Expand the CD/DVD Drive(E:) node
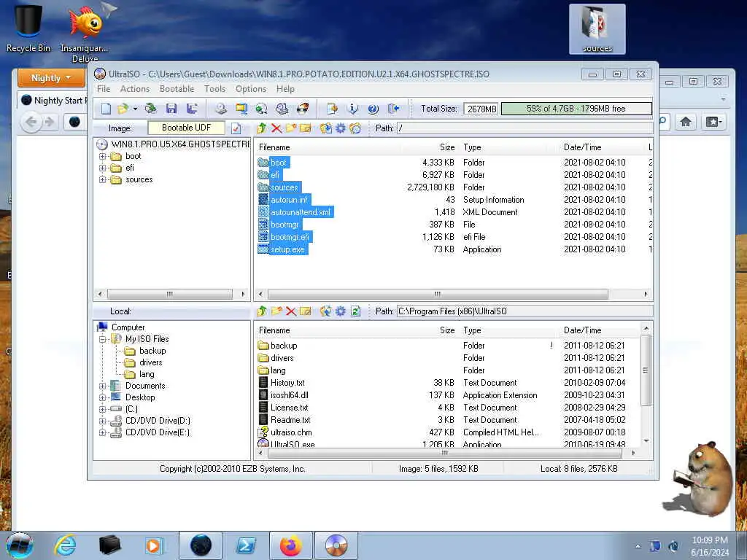Screen dimensions: 747x560 click(x=102, y=432)
